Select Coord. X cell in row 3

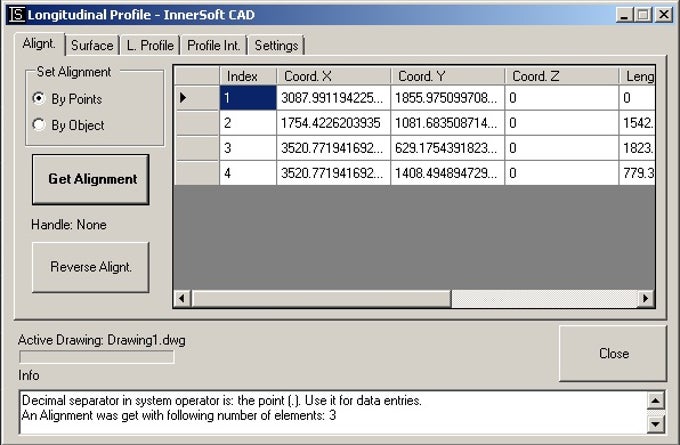click(x=333, y=148)
